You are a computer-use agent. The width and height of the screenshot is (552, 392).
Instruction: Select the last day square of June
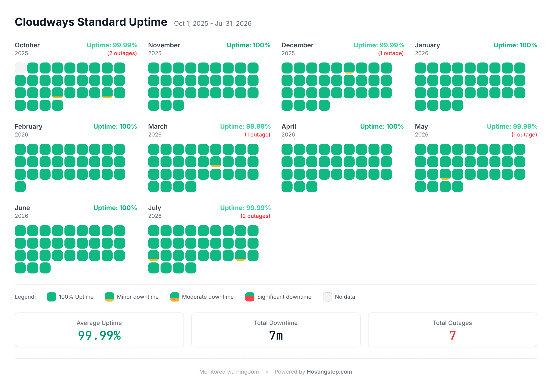(45, 268)
